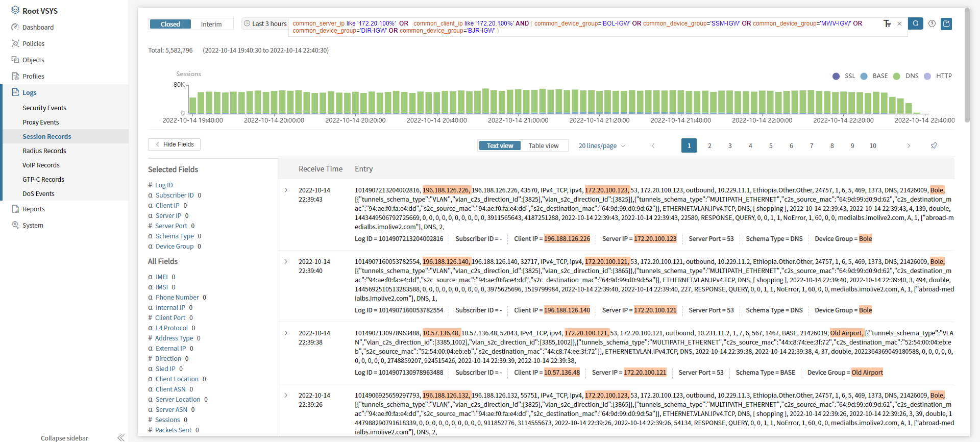Open Security Events logs
Viewport: 980px width, 442px height.
coord(44,108)
